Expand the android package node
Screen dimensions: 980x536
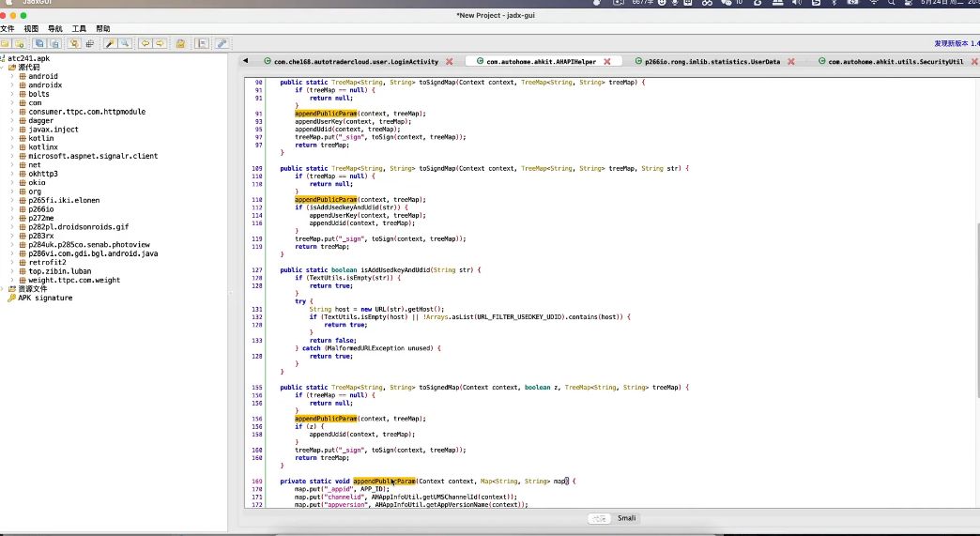[x=12, y=77]
